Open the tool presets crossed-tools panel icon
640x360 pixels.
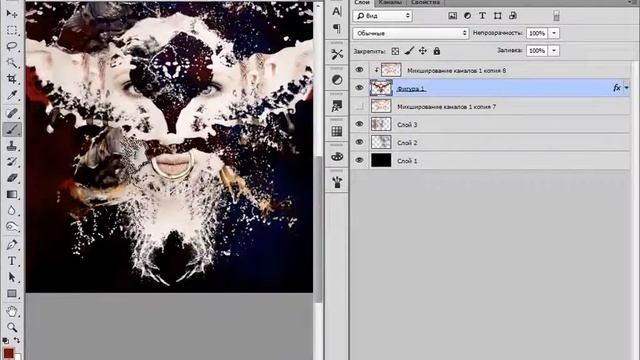coord(337,54)
